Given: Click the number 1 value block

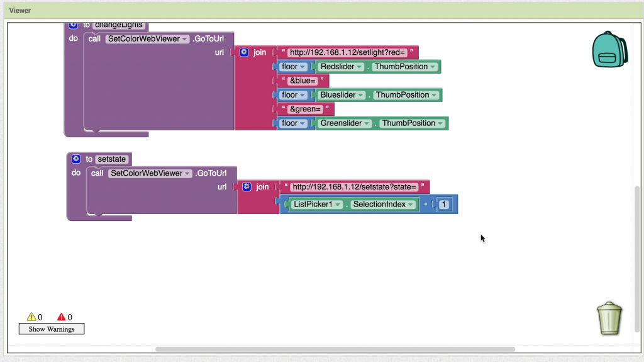Looking at the screenshot, I should [445, 205].
